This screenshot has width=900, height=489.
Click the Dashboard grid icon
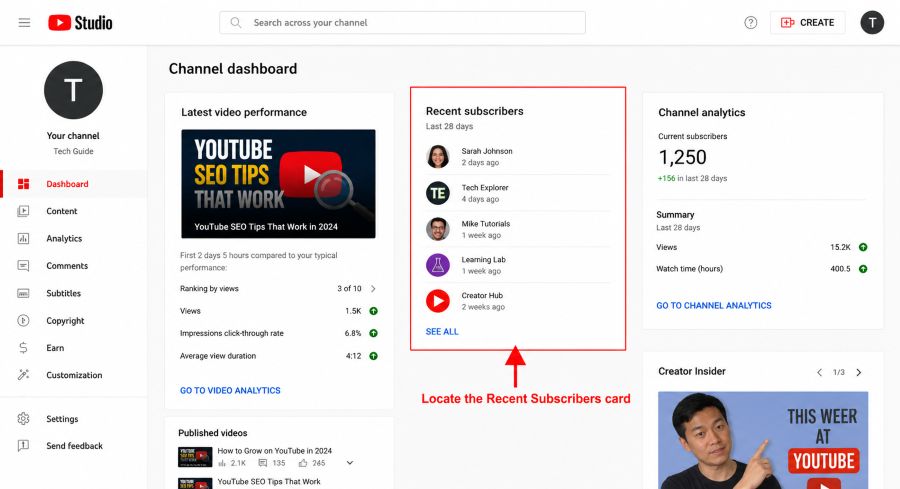point(24,184)
